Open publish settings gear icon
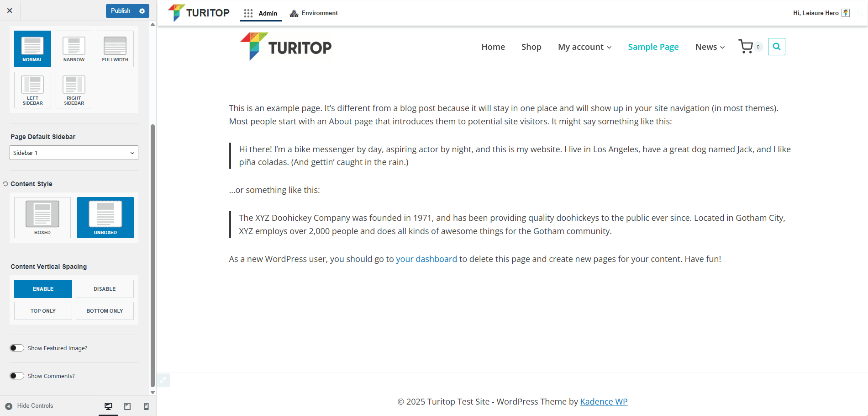 coord(142,11)
